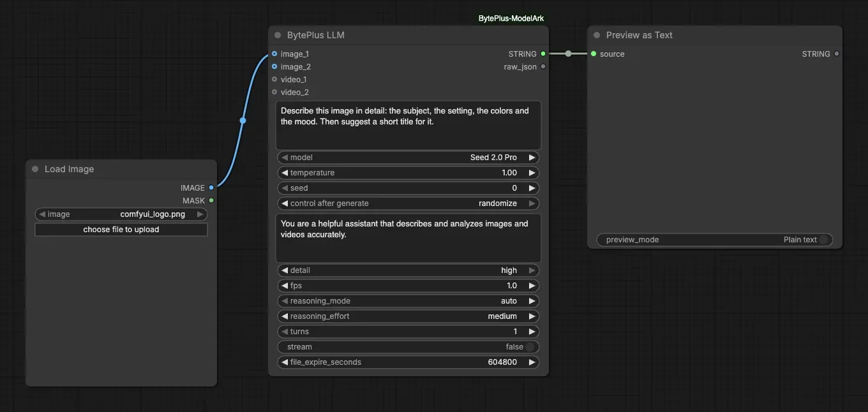Click the Load Image IMAGE output socket
The image size is (868, 412).
pyautogui.click(x=211, y=188)
